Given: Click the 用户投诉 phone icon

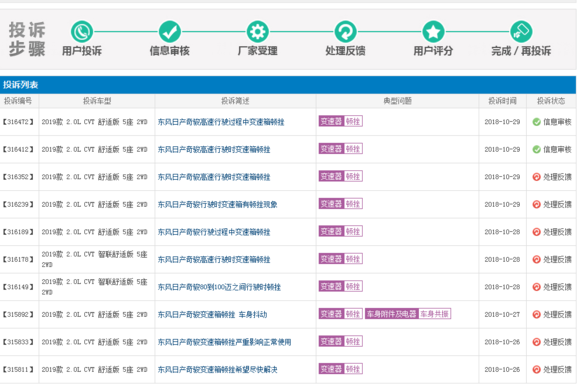Looking at the screenshot, I should coord(82,32).
